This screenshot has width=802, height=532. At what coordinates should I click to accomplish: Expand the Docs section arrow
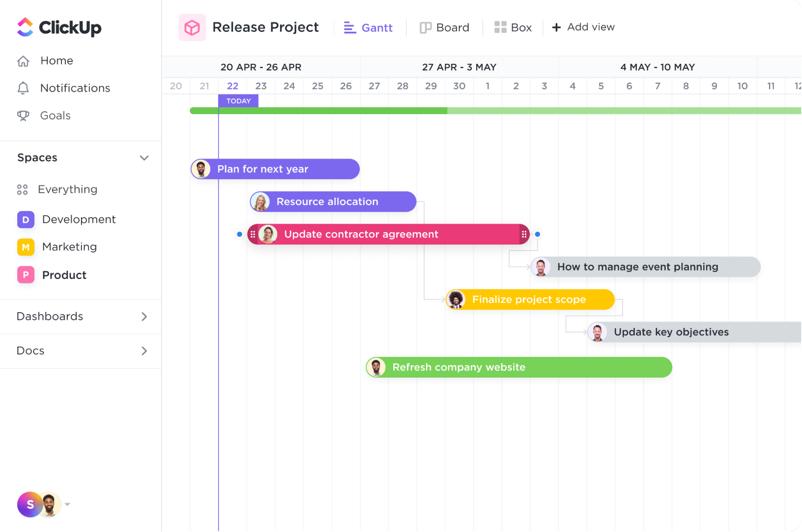pos(144,351)
